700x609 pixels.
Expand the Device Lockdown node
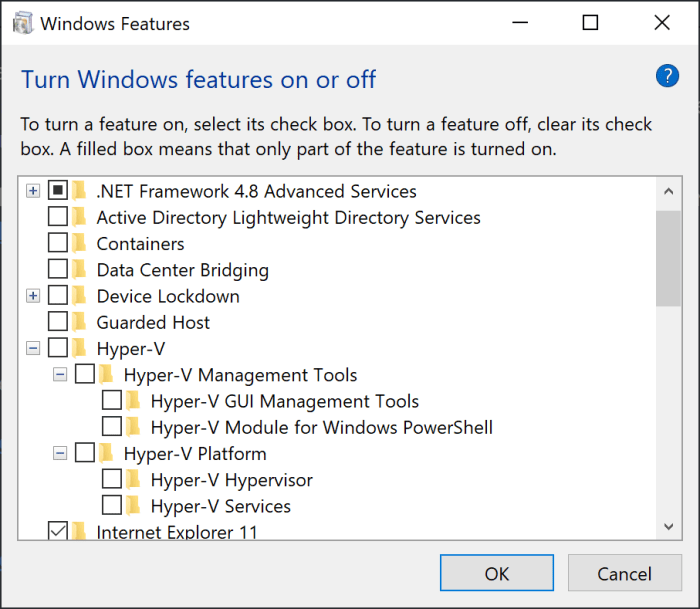[33, 296]
